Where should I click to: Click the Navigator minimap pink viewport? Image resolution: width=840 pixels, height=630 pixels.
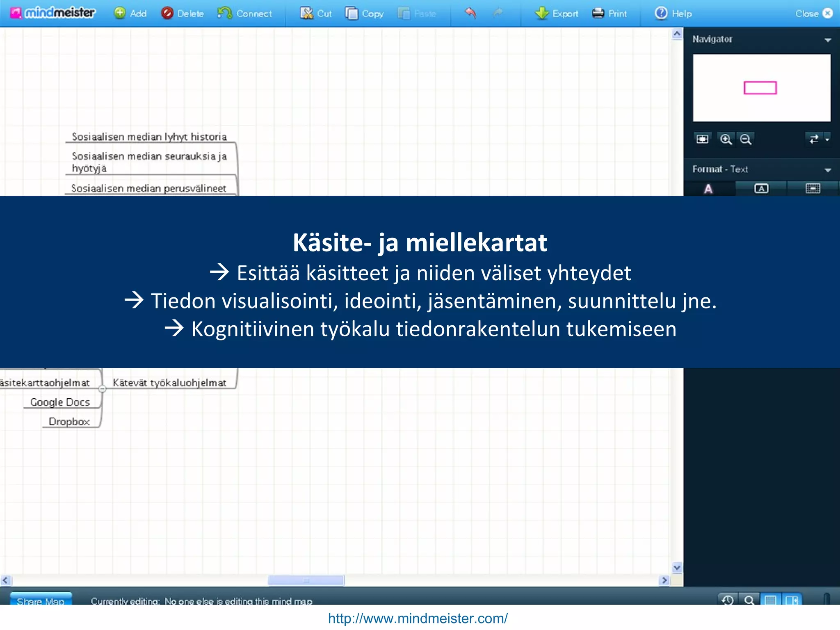(760, 88)
